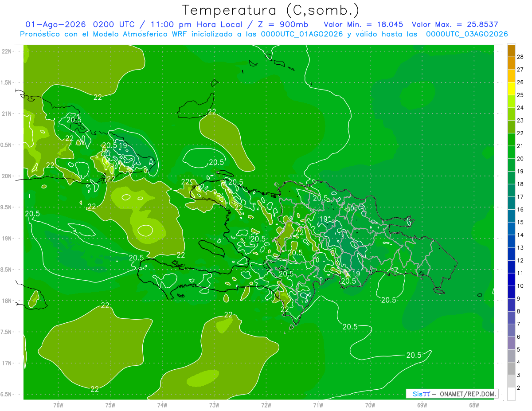Viewport: 532px width, 411px height.
Task: Click the "SisTT – ONAMET/REP.DOM." credit label
Action: click(x=452, y=393)
